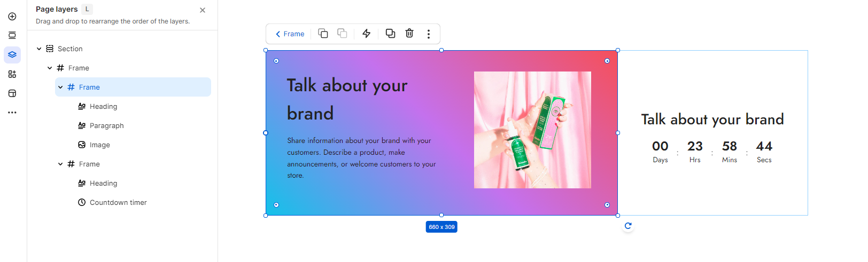Viewport: 868px width, 262px height.
Task: Open the add apps icon in the sidebar
Action: pyautogui.click(x=12, y=74)
